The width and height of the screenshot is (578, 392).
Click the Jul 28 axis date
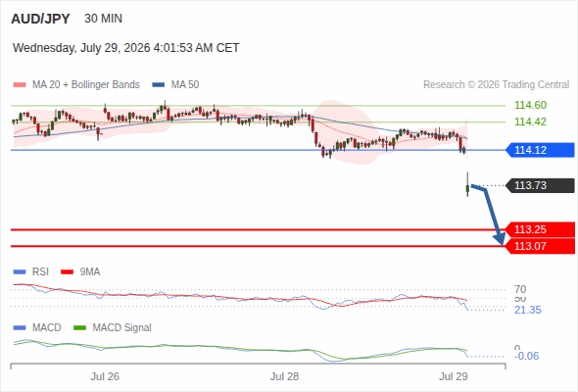284,377
